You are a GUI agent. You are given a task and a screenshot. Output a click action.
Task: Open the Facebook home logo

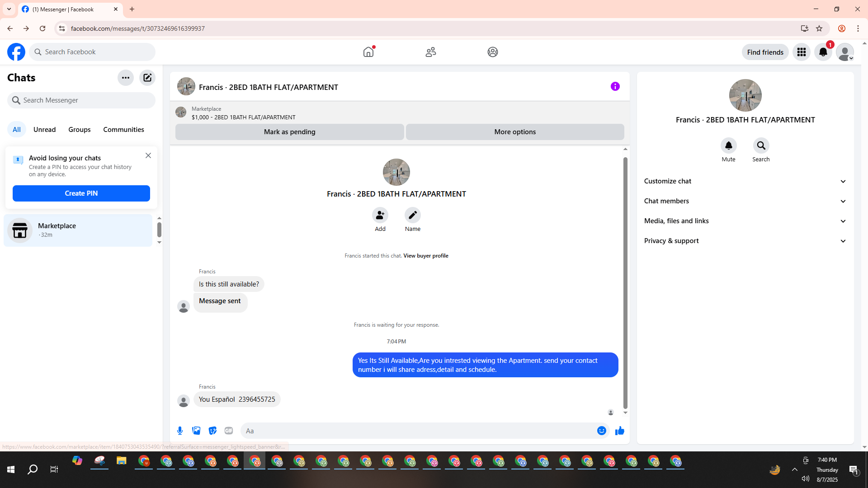pos(16,52)
